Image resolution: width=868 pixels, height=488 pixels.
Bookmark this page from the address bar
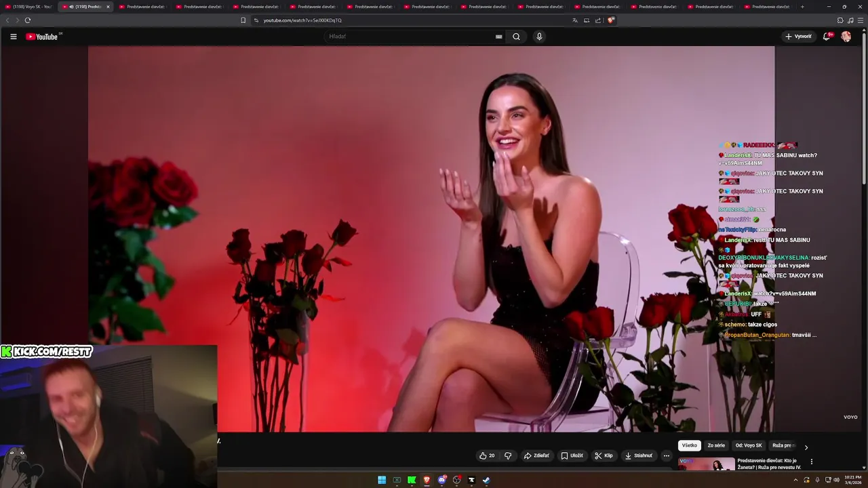243,20
